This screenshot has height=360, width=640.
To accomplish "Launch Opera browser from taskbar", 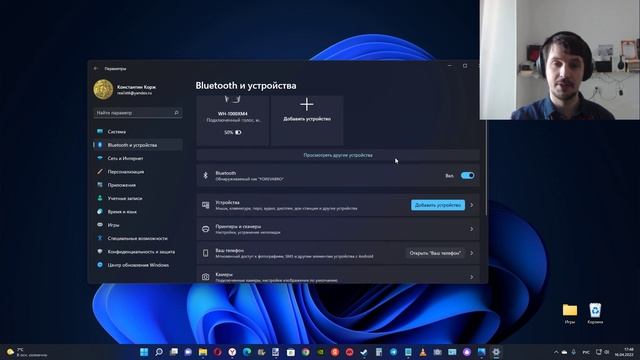I will click(218, 352).
